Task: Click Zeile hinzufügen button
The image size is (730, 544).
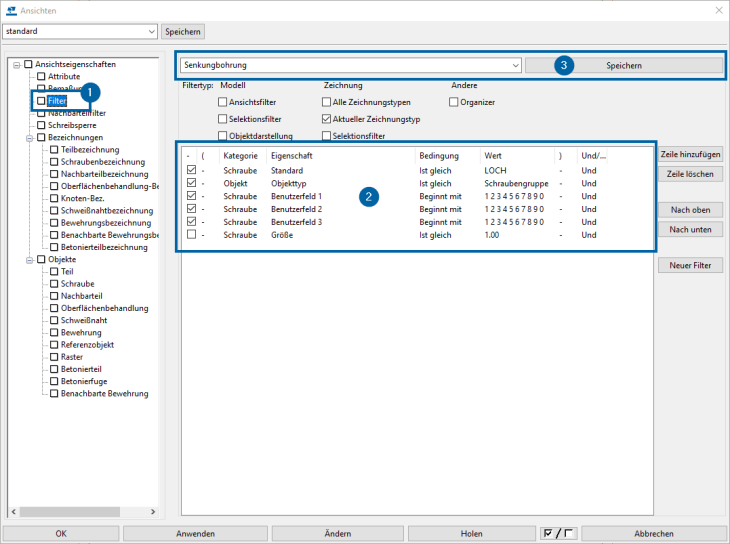Action: click(x=690, y=155)
